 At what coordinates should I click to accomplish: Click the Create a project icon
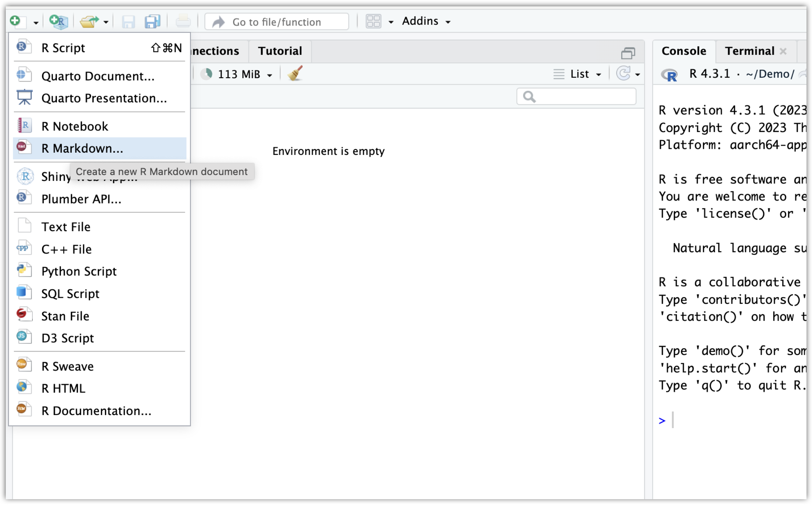59,22
